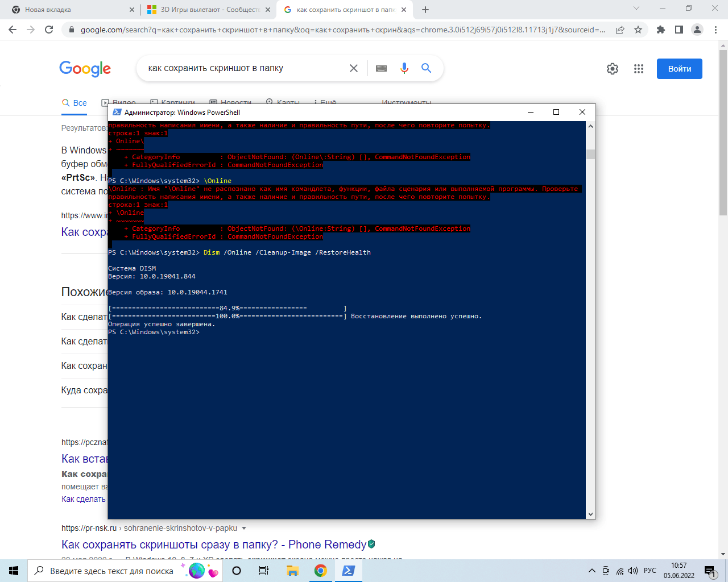Screen dimensions: 728x582
Task: Click the Операция успешно завершена line
Action: (162, 324)
